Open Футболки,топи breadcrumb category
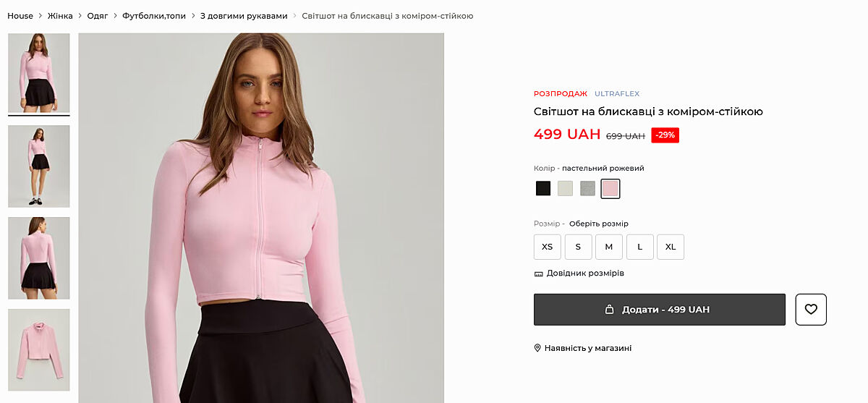The image size is (868, 403). pos(154,16)
